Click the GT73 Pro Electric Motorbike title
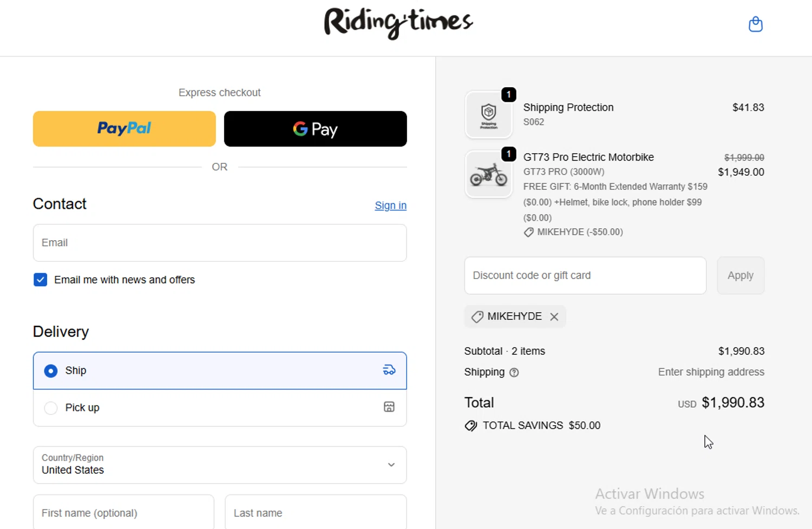The width and height of the screenshot is (812, 529). [x=588, y=157]
